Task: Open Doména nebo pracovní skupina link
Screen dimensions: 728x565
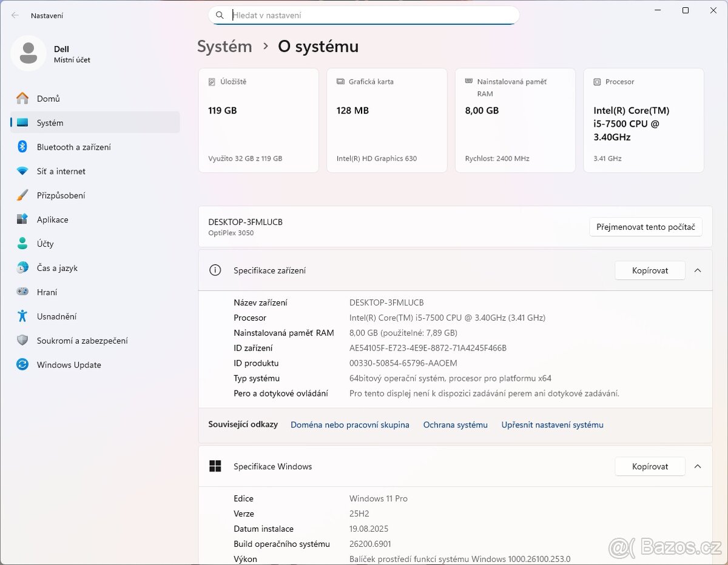Action: (349, 425)
